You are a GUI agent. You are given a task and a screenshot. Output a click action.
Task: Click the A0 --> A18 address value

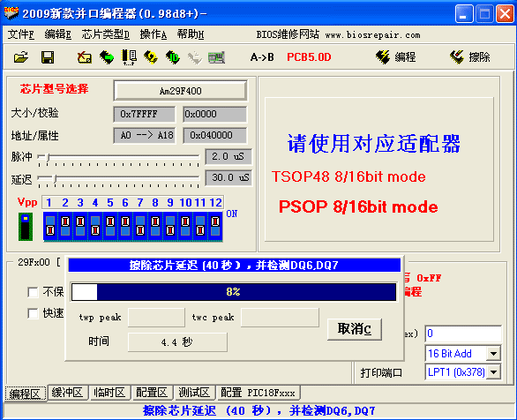click(x=145, y=135)
